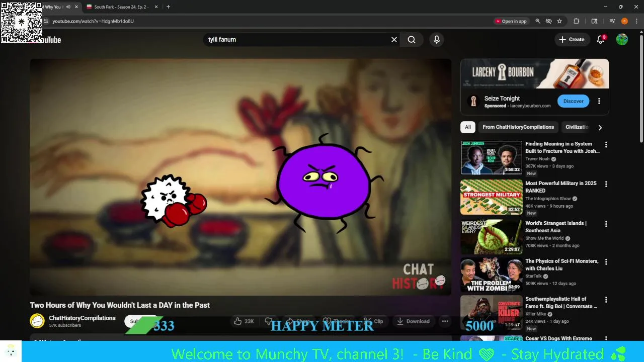
Task: Close the South Park tab
Action: click(x=156, y=7)
